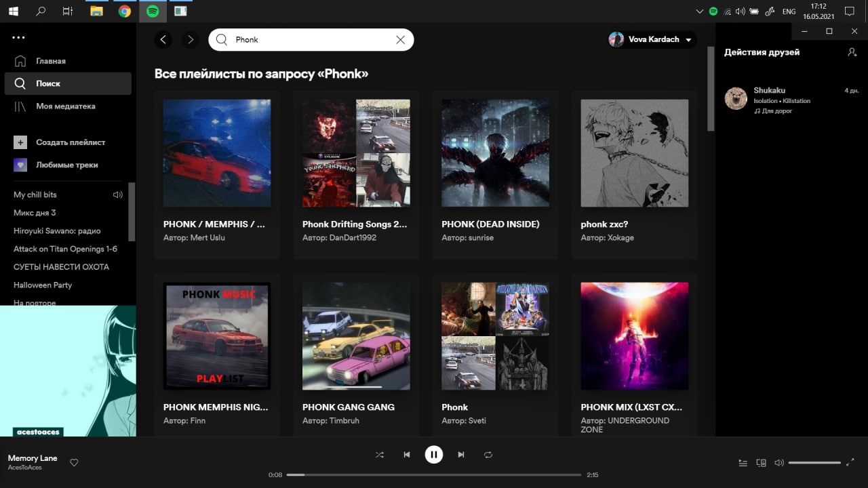Switch the ENG input language
The height and width of the screenshot is (488, 868).
[x=789, y=12]
